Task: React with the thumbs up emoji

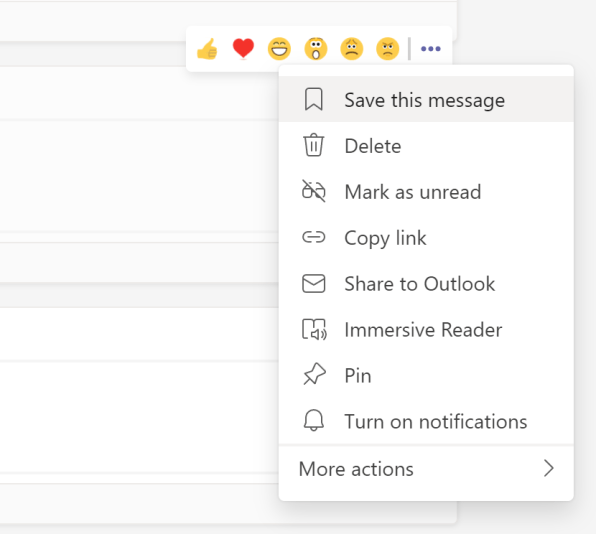Action: tap(207, 49)
